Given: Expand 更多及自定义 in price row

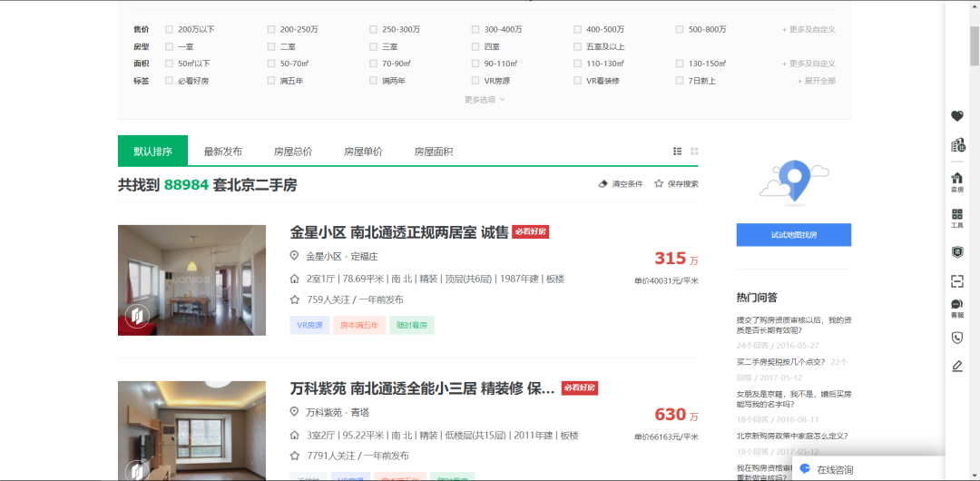Looking at the screenshot, I should 808,29.
